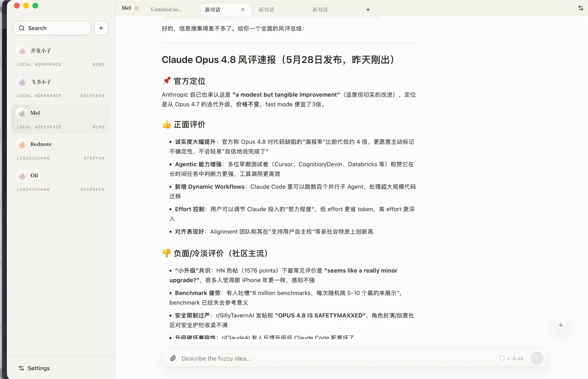The height and width of the screenshot is (379, 588).
Task: Click LOCAL WORKSPACE label under Mel
Action: tap(39, 127)
